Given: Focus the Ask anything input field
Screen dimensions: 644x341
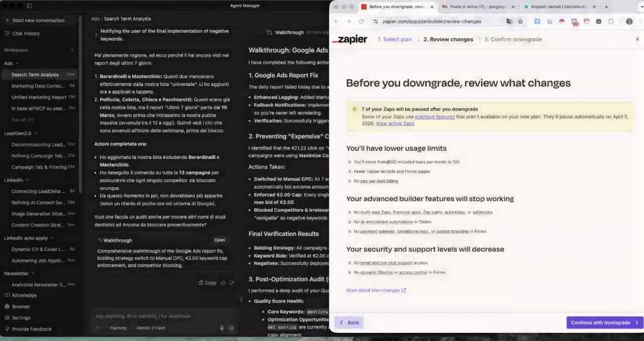Looking at the screenshot, I should (164, 316).
